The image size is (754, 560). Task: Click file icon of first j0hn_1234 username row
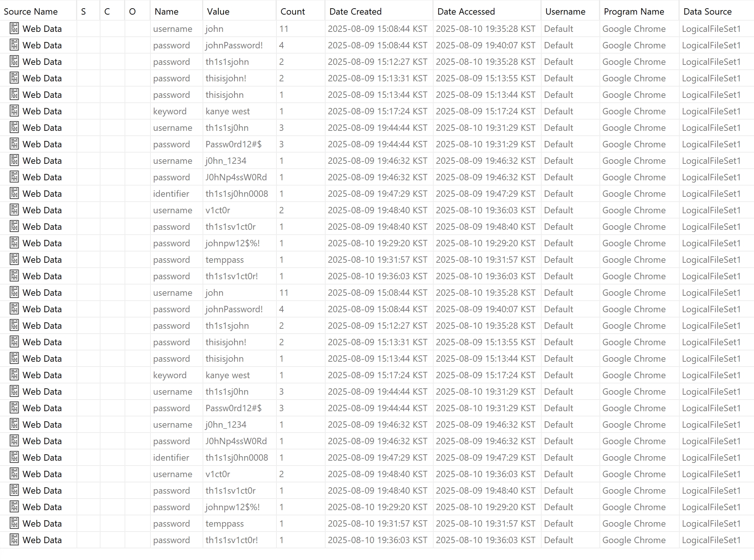tap(14, 160)
